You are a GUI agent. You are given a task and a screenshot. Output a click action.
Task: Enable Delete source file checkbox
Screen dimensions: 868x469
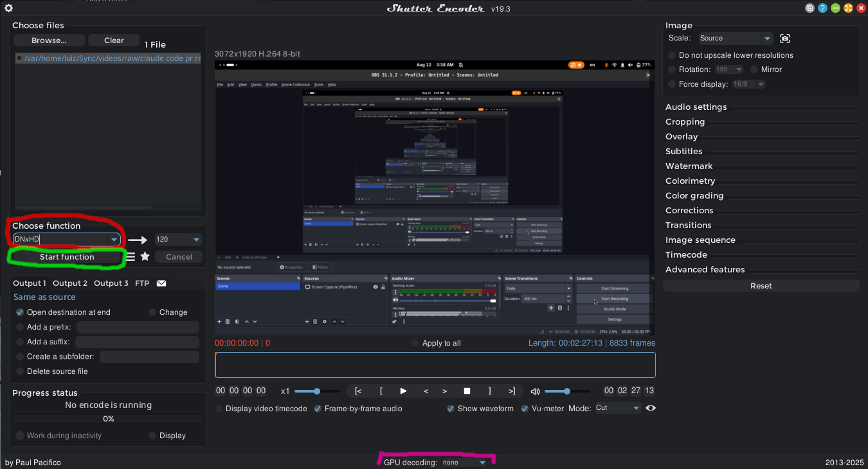20,371
